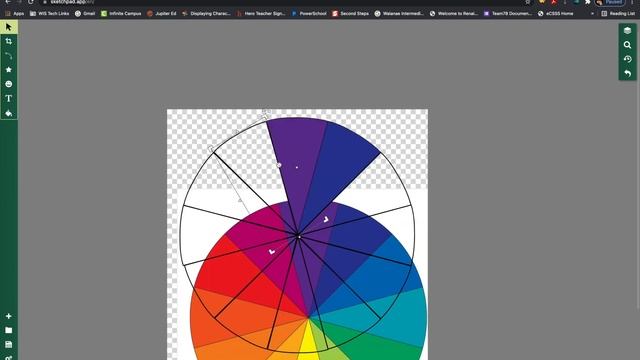Screen dimensions: 640x360
Task: Click the floppy-disk Save icon
Action: click(9, 344)
